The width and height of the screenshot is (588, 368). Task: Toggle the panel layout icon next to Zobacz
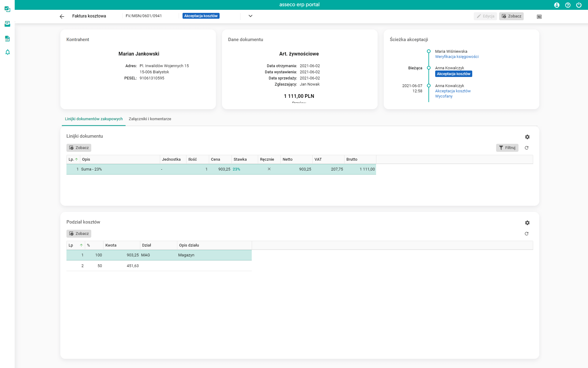[539, 17]
